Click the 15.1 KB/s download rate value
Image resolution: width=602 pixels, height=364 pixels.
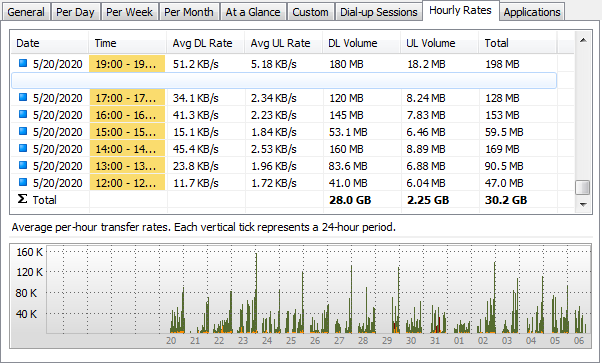tap(195, 132)
